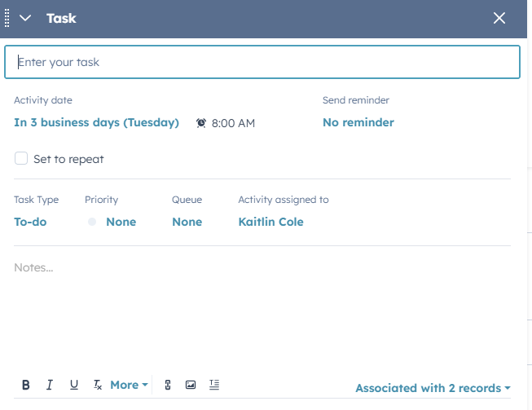Insert an image into notes
Image resolution: width=532 pixels, height=410 pixels.
pyautogui.click(x=191, y=385)
